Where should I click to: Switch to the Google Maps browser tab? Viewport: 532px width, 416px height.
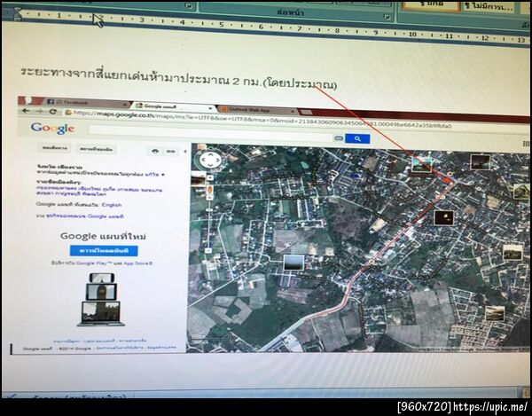(173, 106)
